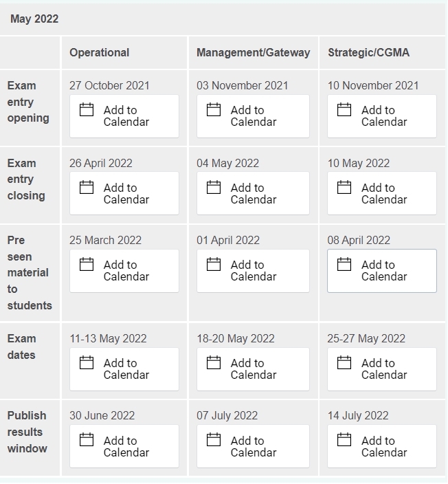Click calendar icon under 04 May 2022
Viewport: 448px width, 484px height.
214,188
